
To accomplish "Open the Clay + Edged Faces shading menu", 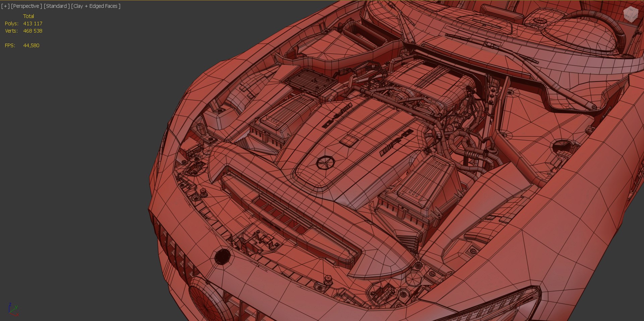I will (96, 6).
